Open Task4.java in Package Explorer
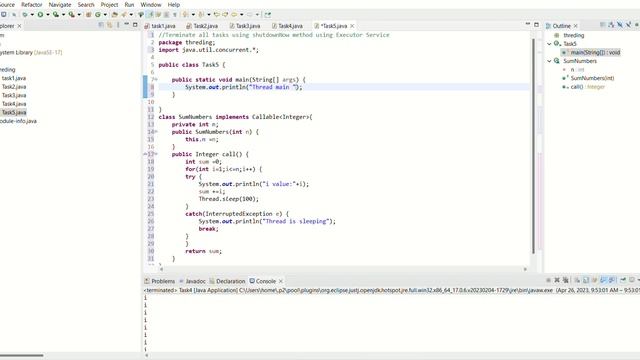Viewport: 640px width, 360px height. click(x=14, y=104)
